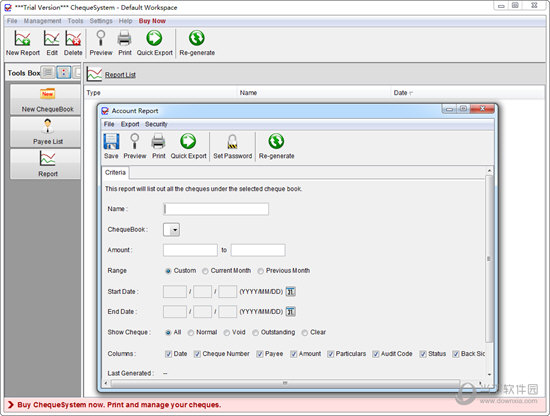550x416 pixels.
Task: Re-generate the Account Report
Action: pos(276,146)
